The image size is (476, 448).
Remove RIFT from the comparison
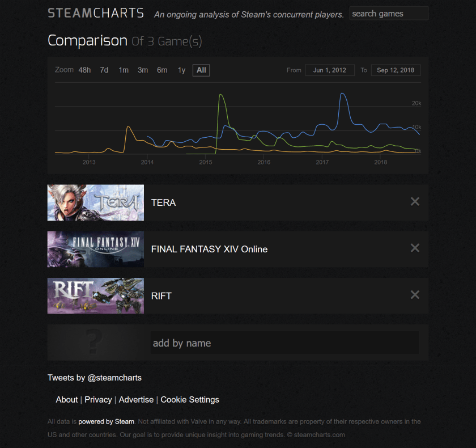[x=415, y=295]
